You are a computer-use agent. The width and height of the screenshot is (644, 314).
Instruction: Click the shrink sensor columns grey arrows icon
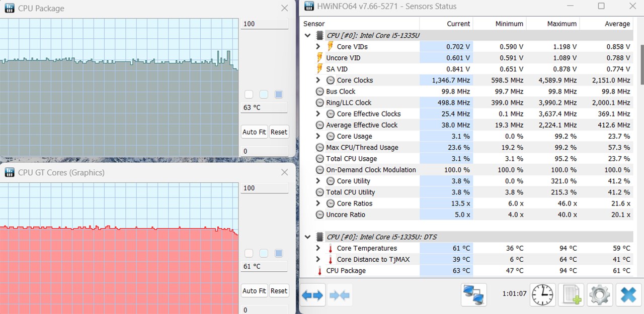point(339,295)
